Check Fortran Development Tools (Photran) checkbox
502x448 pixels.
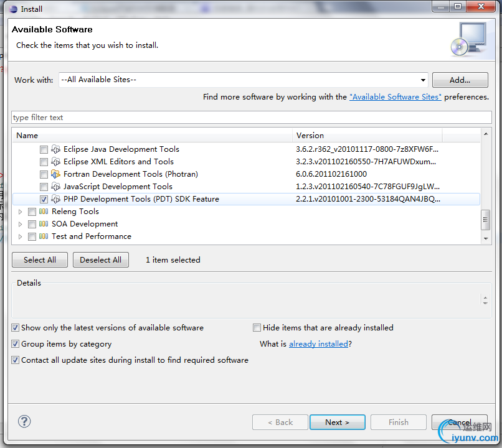click(x=44, y=174)
